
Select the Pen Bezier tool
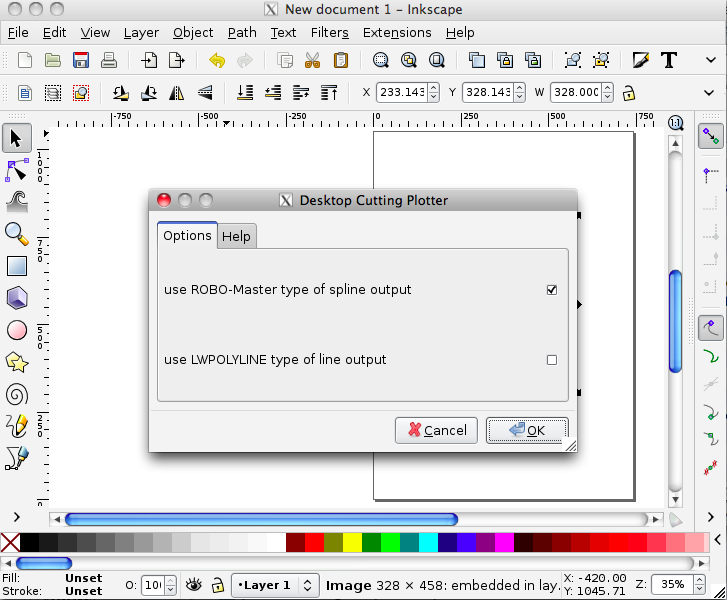click(x=17, y=458)
